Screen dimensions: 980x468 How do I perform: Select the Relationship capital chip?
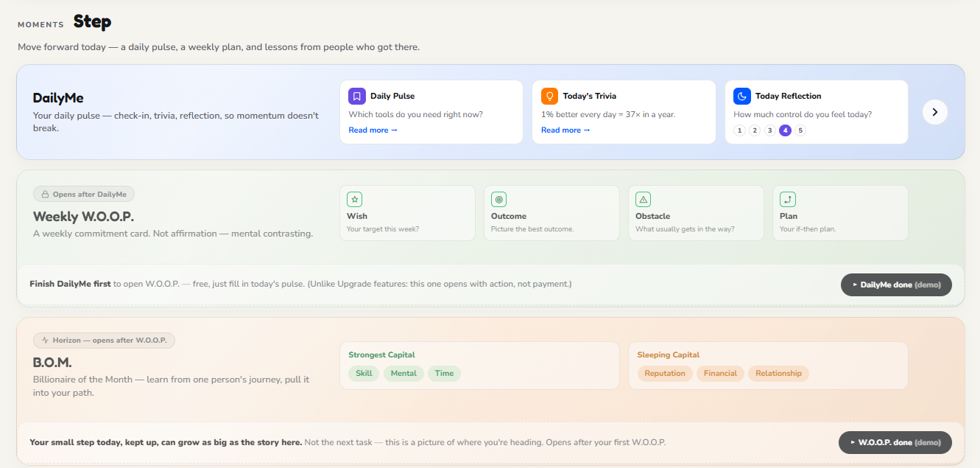point(778,374)
